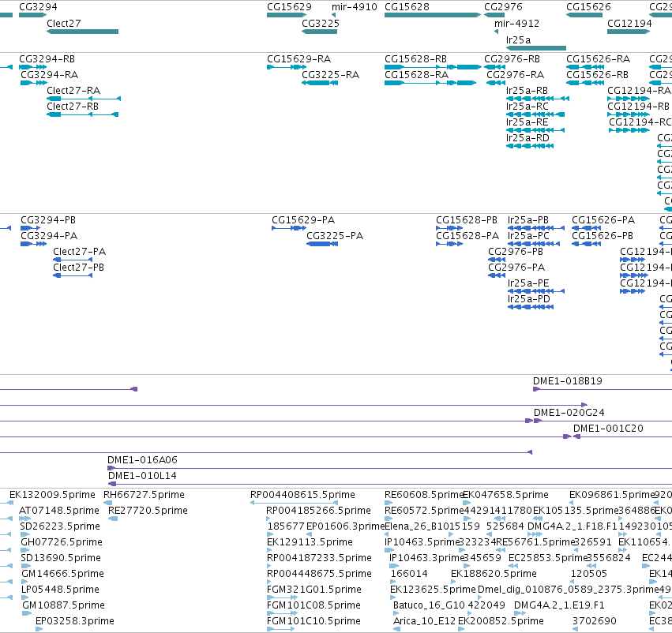Select the CG15626-PB protein label

tap(603, 236)
